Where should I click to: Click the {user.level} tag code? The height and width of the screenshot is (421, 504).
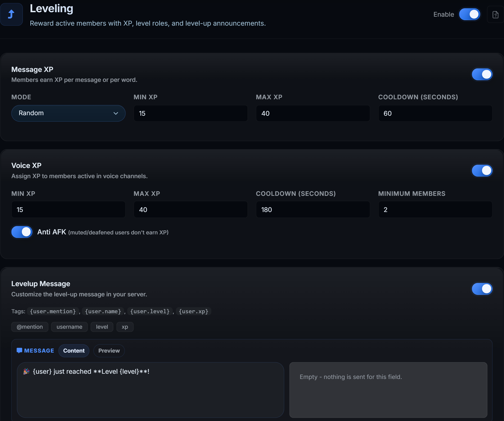[150, 312]
